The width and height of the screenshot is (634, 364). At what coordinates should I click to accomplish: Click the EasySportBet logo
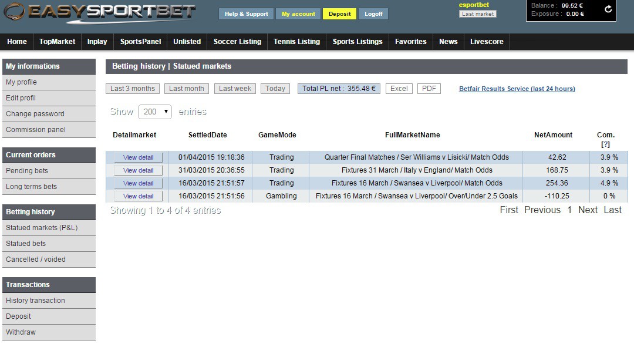(x=99, y=12)
